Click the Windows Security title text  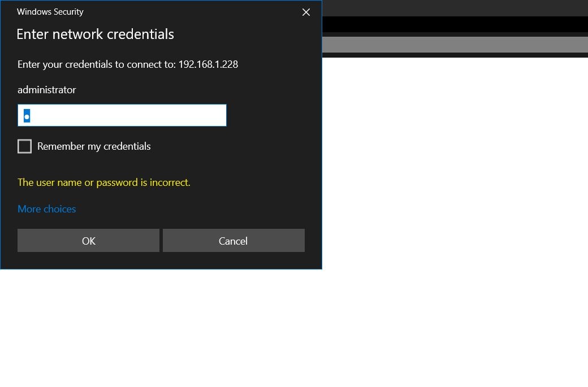pos(50,12)
